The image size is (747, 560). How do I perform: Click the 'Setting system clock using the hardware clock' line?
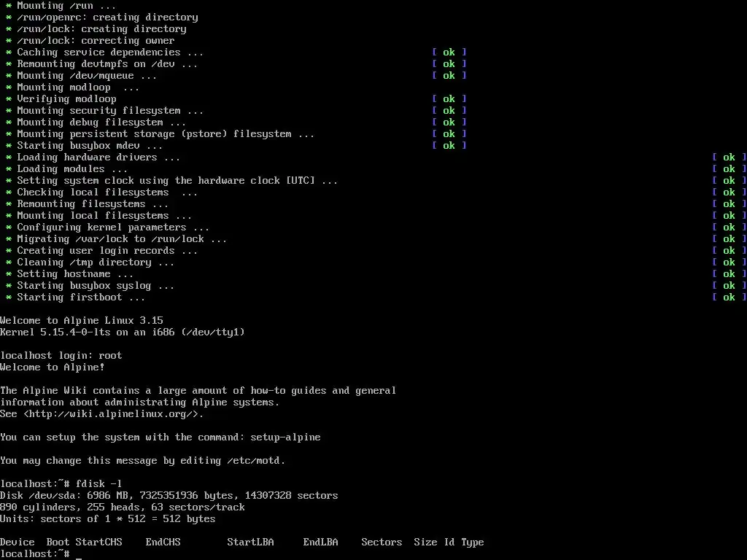coord(171,181)
